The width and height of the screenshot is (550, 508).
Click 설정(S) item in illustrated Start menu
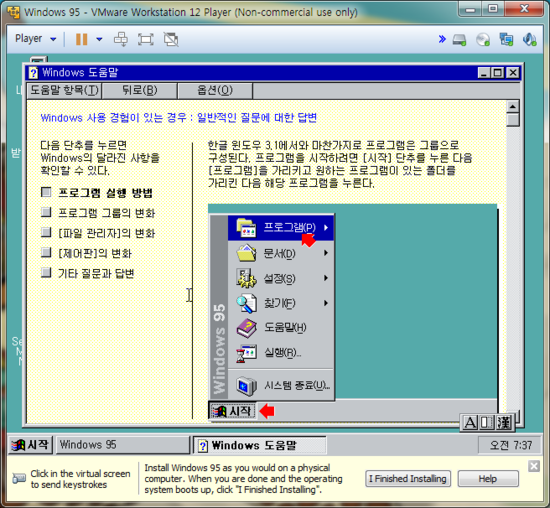(281, 278)
